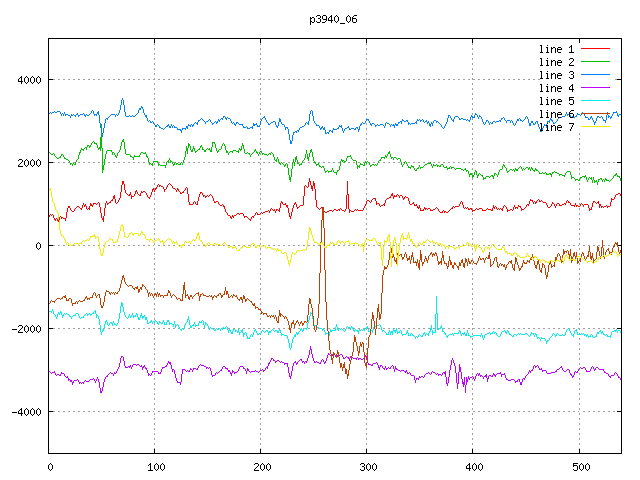Click the x-axis label 200
Image resolution: width=640 pixels, height=480 pixels.
point(262,467)
